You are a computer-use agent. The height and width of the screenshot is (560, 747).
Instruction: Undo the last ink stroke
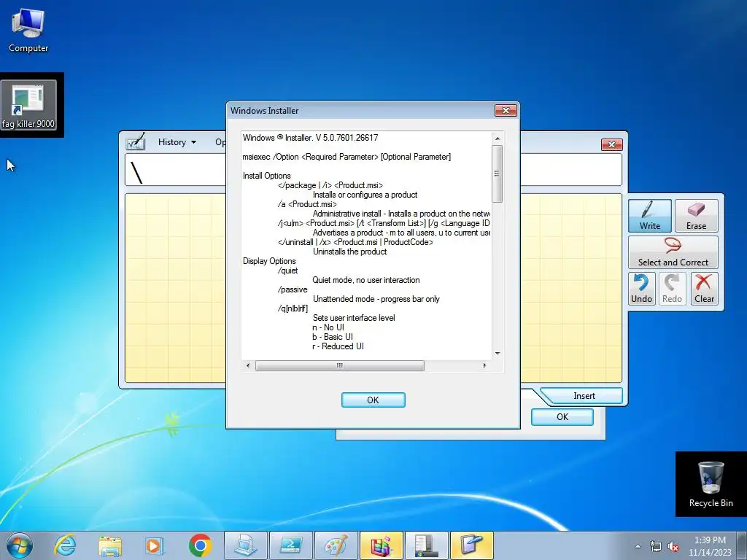(x=641, y=289)
